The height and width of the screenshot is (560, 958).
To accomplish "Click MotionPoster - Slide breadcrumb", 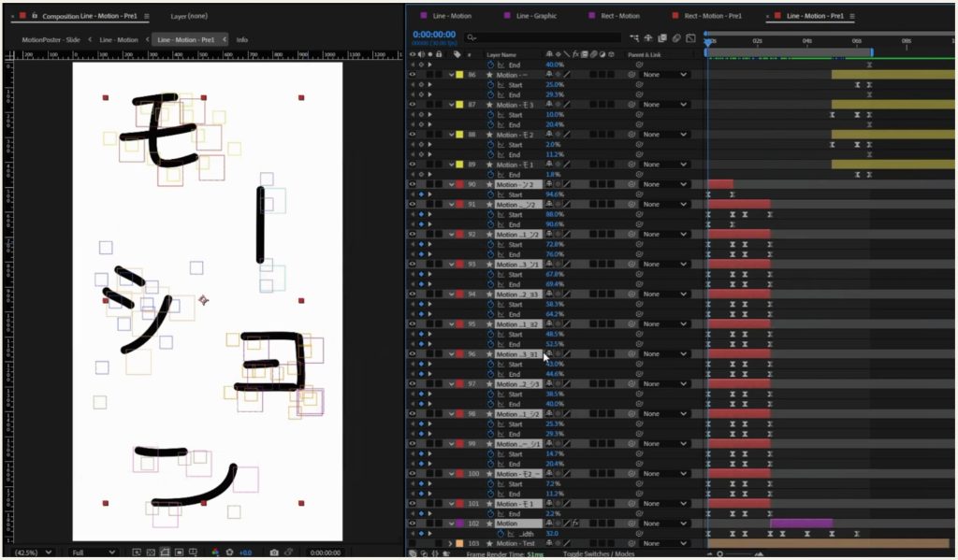I will [51, 40].
